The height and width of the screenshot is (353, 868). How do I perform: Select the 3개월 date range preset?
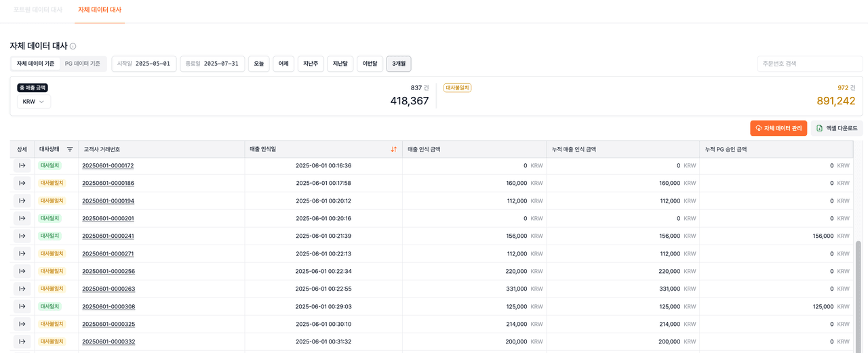pos(398,64)
